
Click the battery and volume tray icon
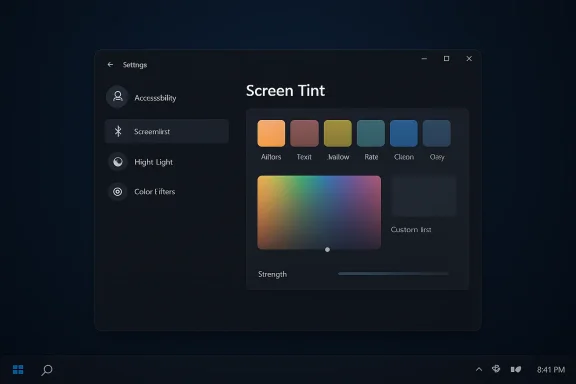(516, 369)
